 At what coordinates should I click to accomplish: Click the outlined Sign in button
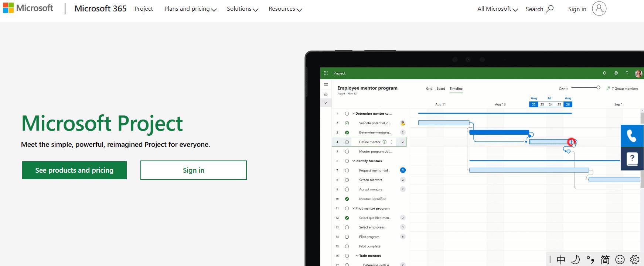coord(193,170)
